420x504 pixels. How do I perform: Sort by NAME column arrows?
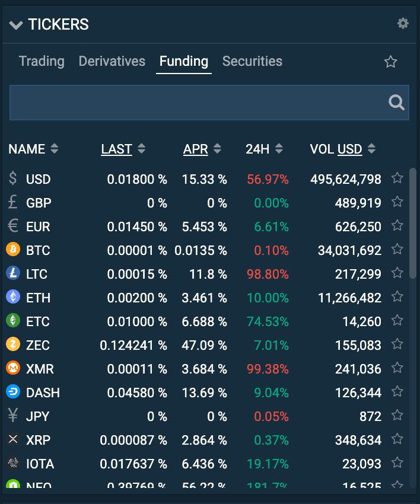click(55, 149)
